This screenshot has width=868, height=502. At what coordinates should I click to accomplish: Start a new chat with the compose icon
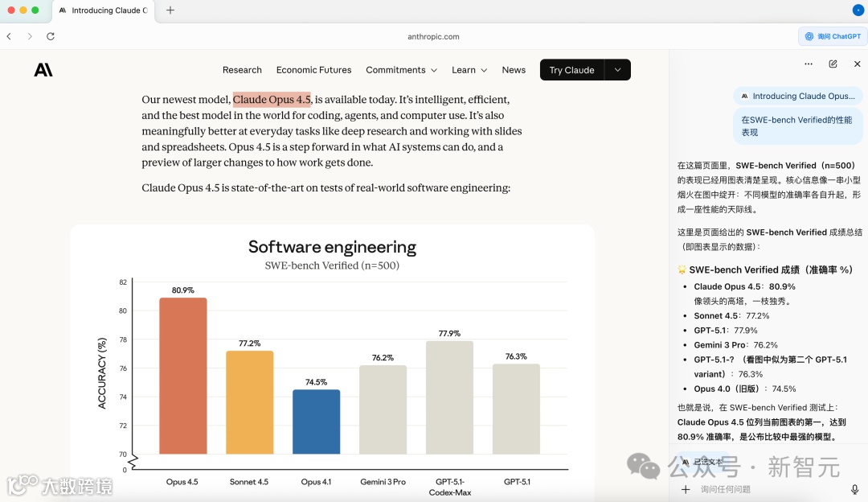pyautogui.click(x=833, y=64)
